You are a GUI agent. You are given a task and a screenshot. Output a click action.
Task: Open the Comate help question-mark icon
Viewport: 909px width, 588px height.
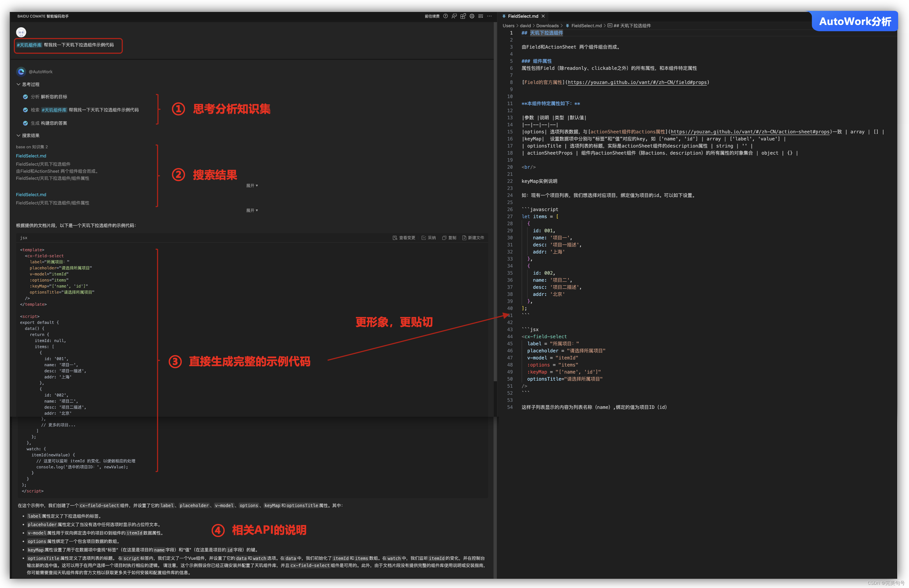pos(445,16)
